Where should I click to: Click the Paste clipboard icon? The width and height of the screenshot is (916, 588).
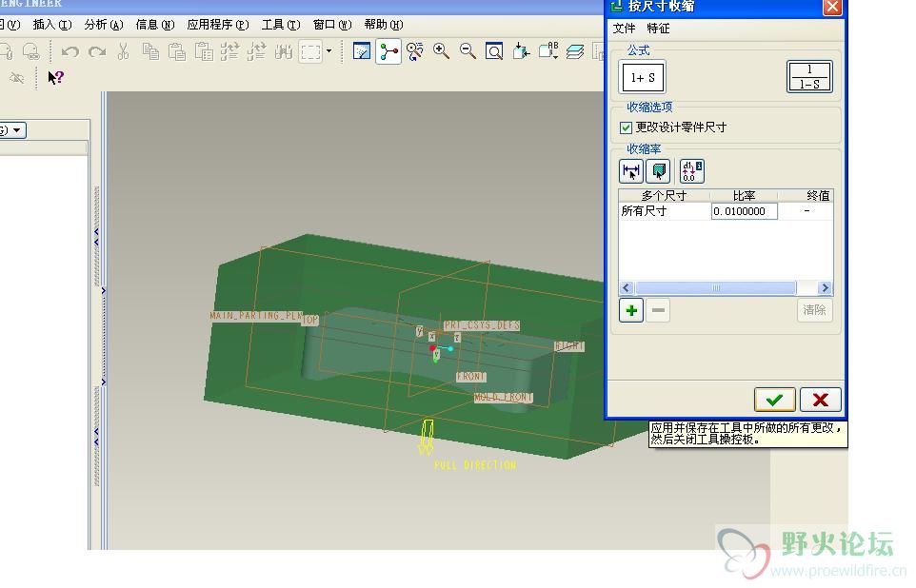pos(176,52)
